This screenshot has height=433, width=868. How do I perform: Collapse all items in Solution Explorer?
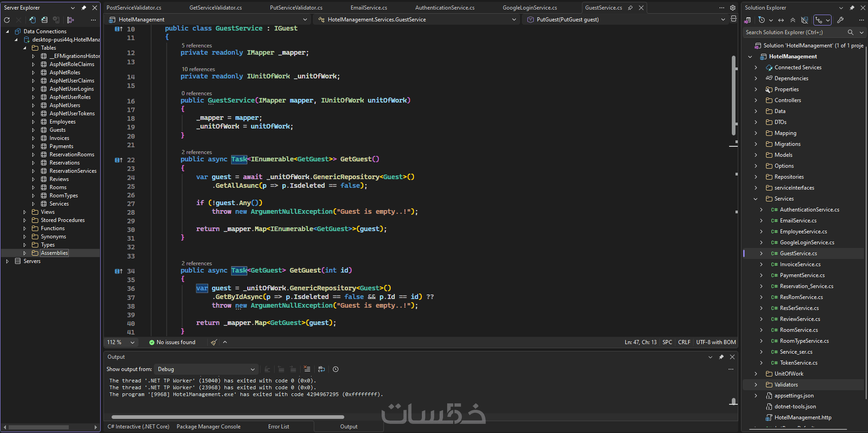point(793,20)
